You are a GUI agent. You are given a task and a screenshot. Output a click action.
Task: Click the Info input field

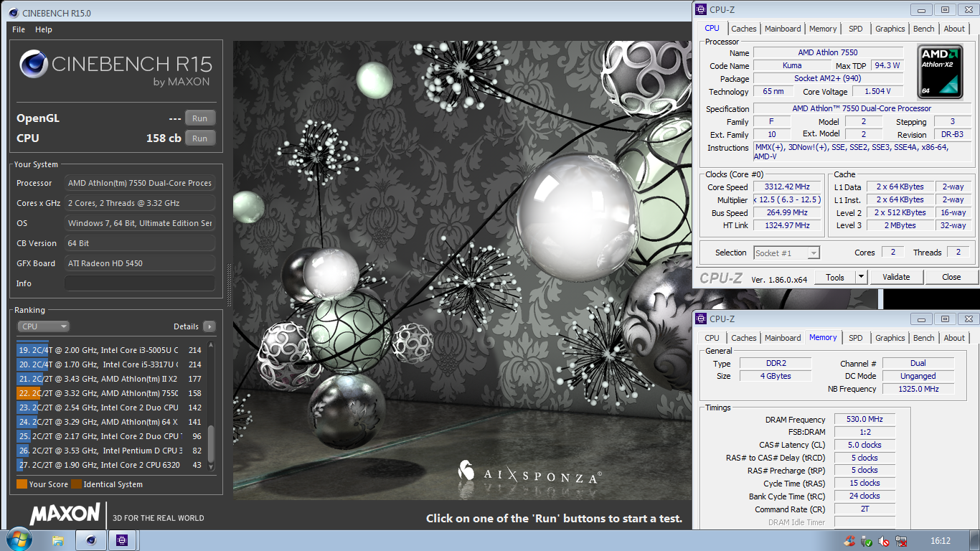click(140, 283)
